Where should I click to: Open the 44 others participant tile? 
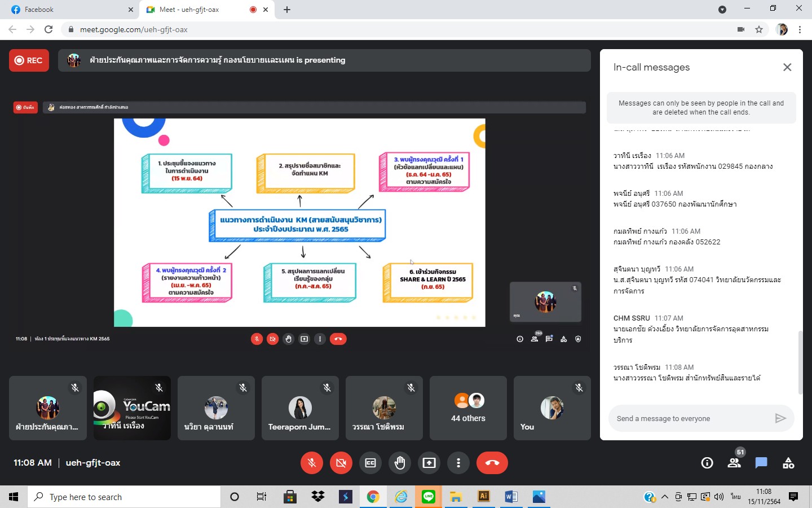pos(468,408)
